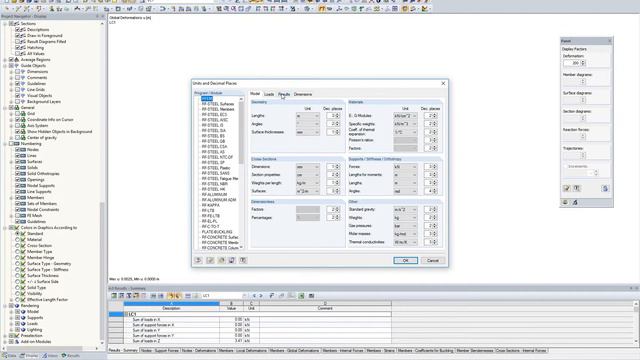Click previous load case arrow in results toolbar

coord(254,296)
